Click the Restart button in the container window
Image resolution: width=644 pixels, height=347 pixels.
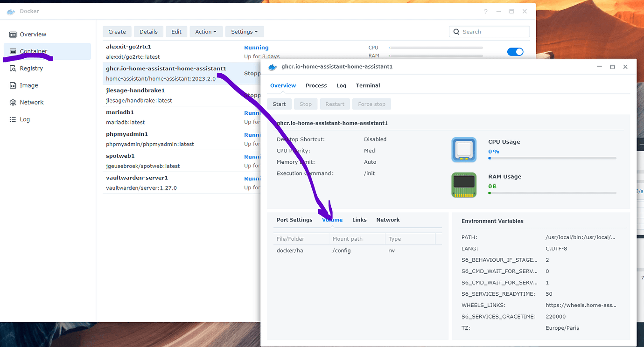click(335, 104)
